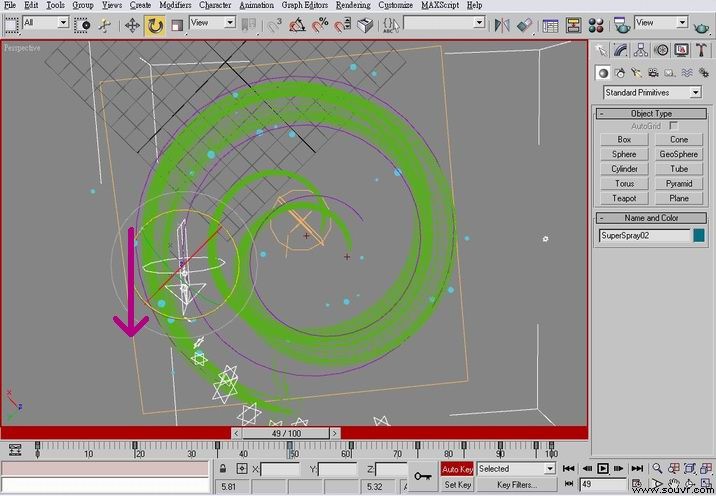Click the Torus primitive button

624,184
